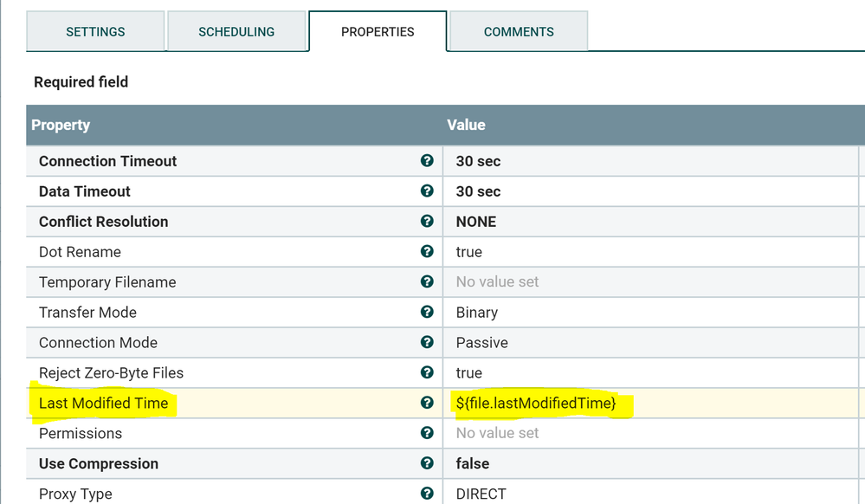The height and width of the screenshot is (504, 865).
Task: Set a value for Temporary Filename
Action: tap(497, 282)
